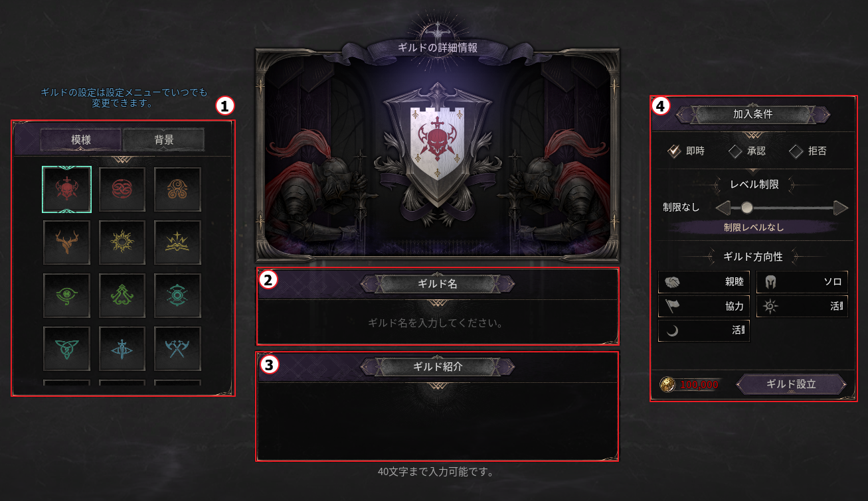Select the blue sword emblem
The height and width of the screenshot is (501, 868).
tap(122, 348)
